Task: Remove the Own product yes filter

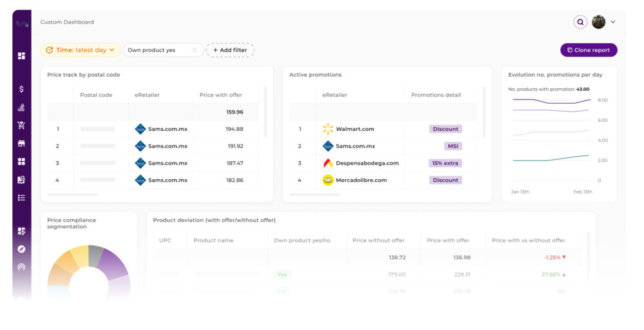Action: point(194,50)
